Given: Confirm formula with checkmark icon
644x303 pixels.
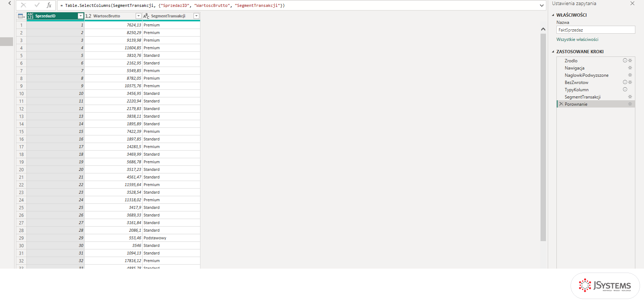Looking at the screenshot, I should point(37,5).
